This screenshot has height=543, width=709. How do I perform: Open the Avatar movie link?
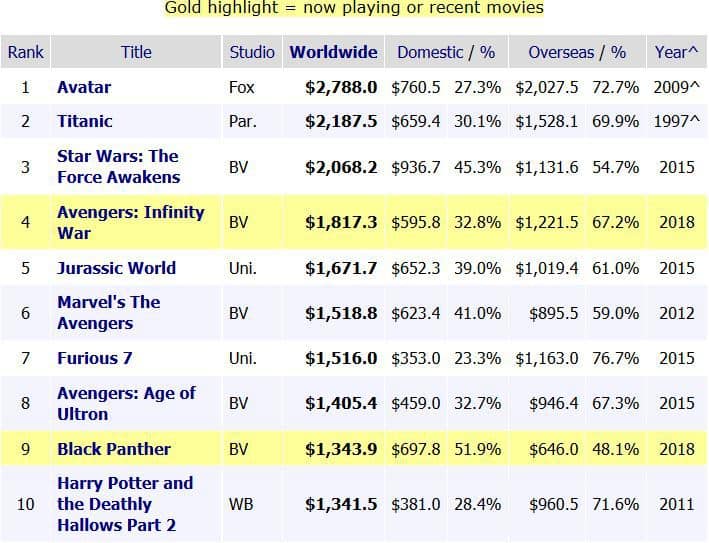[x=84, y=87]
